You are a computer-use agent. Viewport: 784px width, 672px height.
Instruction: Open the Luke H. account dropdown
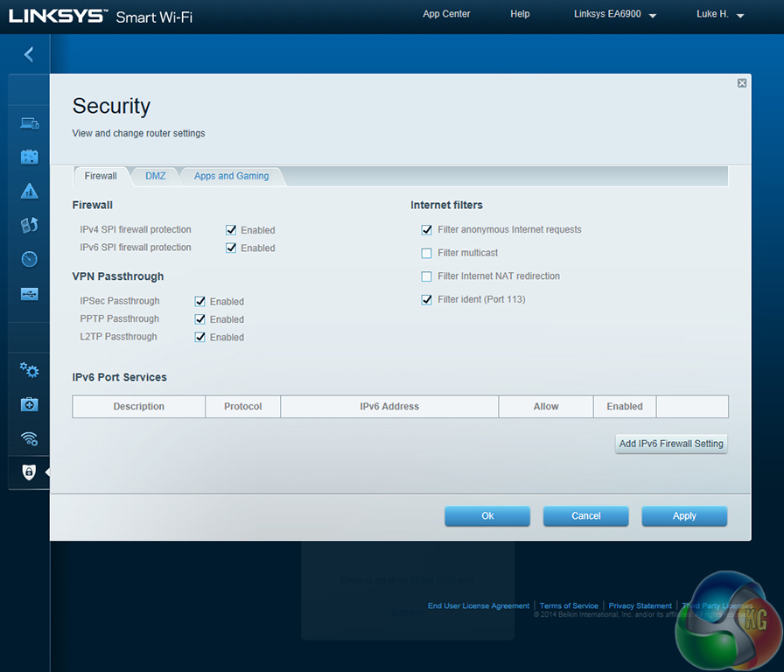click(x=720, y=15)
